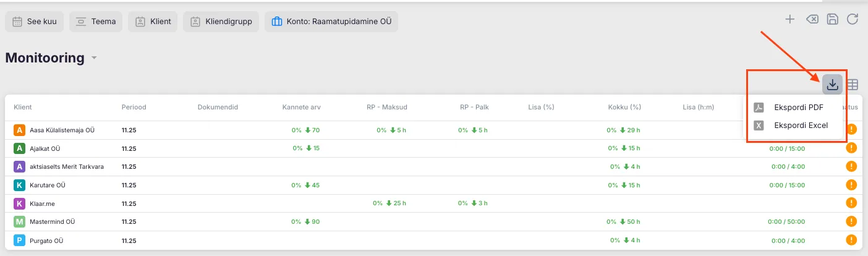The image size is (868, 256).
Task: Click orange warning status icon for Mastermind OÜ
Action: (851, 221)
